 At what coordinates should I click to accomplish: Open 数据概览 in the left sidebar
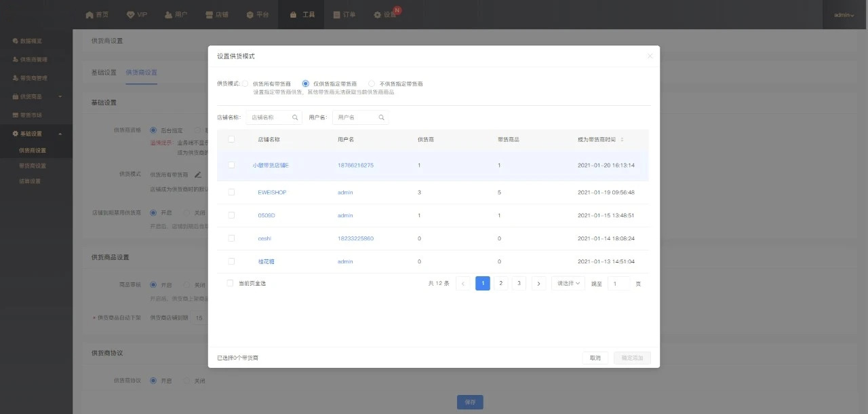(x=31, y=41)
